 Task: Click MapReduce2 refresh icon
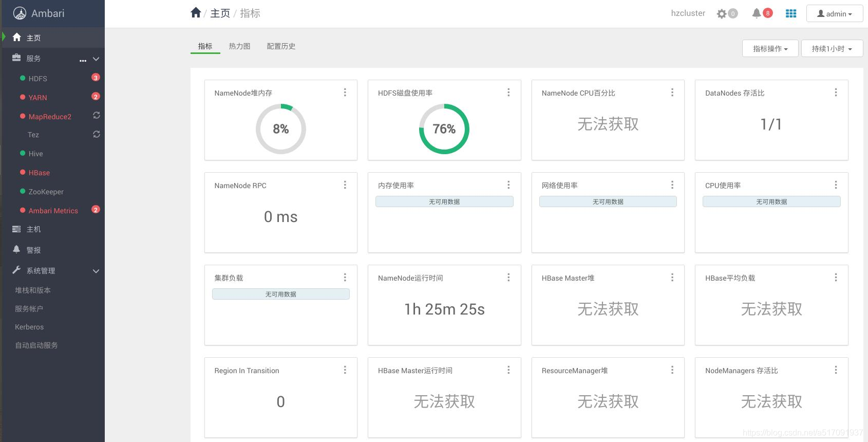(x=96, y=116)
